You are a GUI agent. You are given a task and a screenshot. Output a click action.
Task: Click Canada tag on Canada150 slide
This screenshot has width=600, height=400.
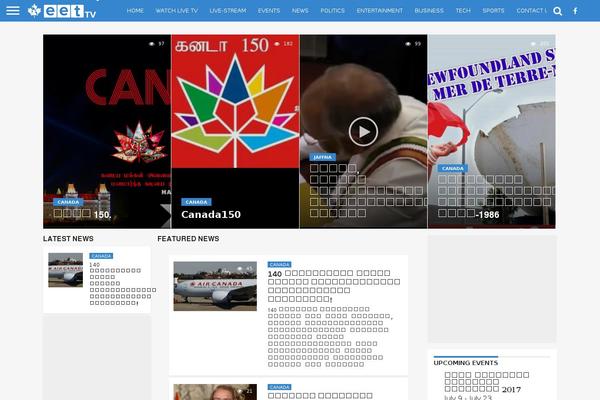click(x=196, y=202)
